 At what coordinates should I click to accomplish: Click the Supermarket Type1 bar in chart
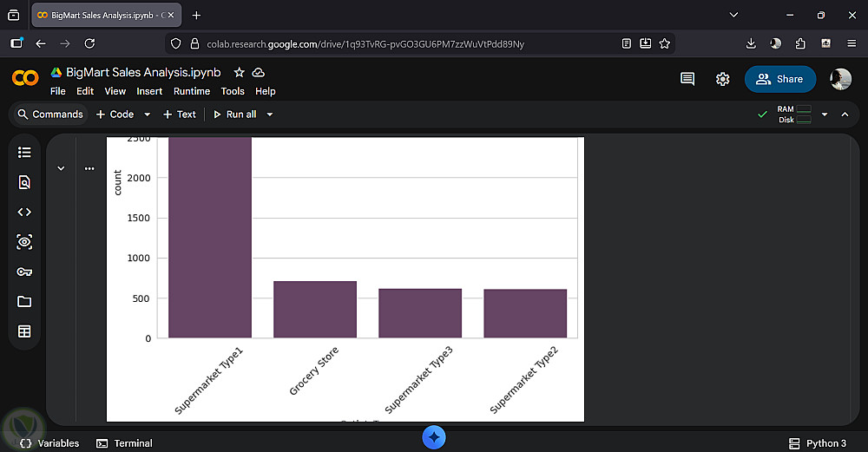[x=210, y=238]
